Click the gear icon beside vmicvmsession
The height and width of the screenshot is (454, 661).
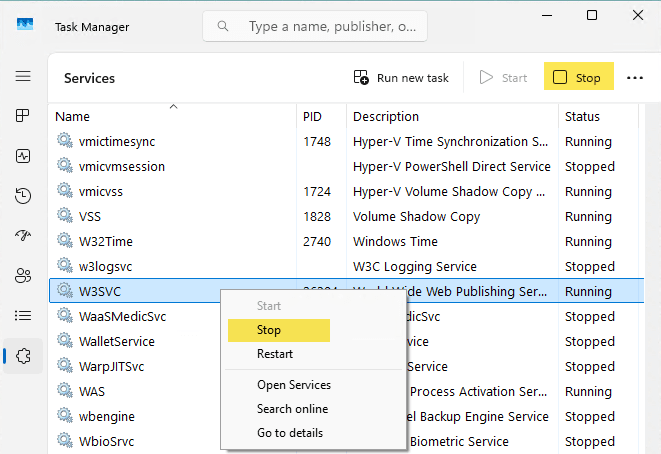coord(65,165)
